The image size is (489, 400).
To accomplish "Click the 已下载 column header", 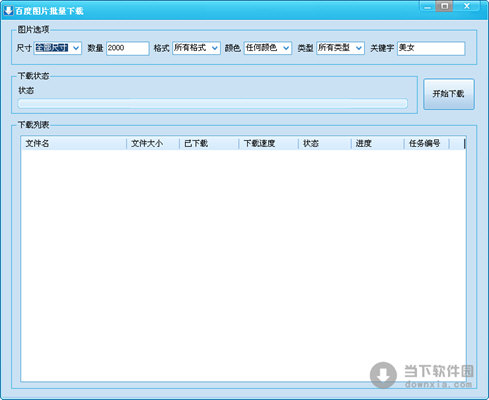I will click(209, 144).
